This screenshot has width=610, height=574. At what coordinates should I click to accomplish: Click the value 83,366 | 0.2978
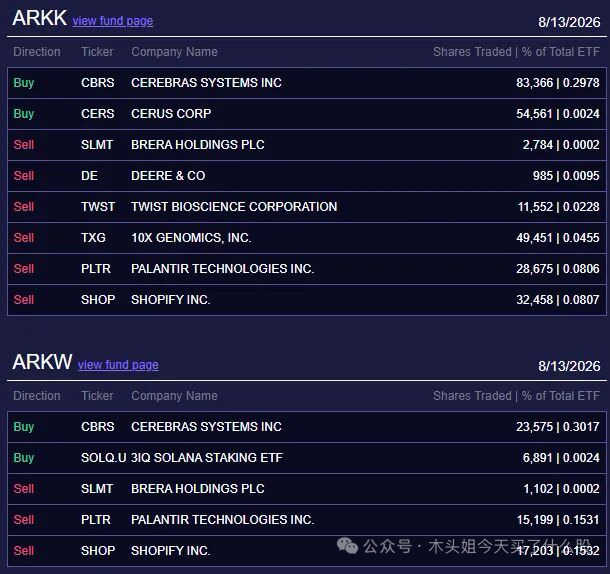(x=557, y=83)
